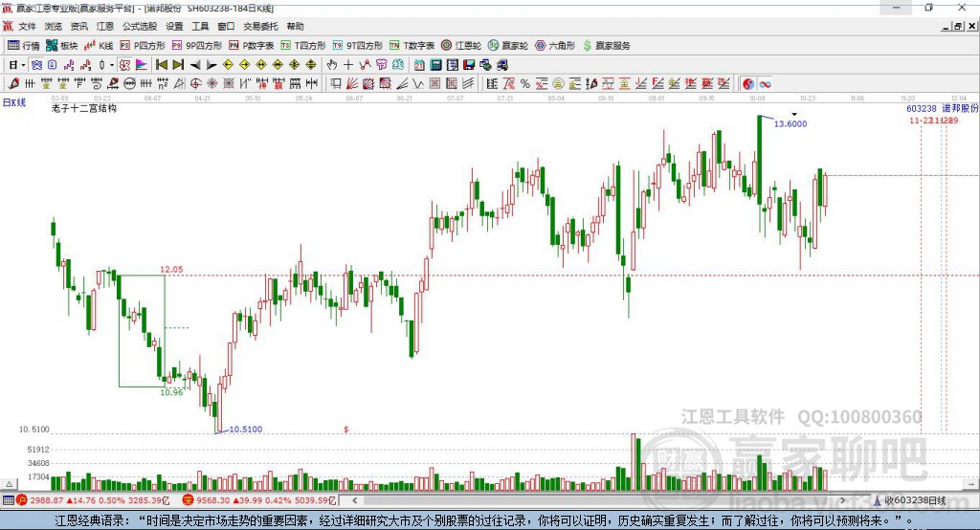Switch to the K线 chart button
The width and height of the screenshot is (980, 530).
coord(99,46)
